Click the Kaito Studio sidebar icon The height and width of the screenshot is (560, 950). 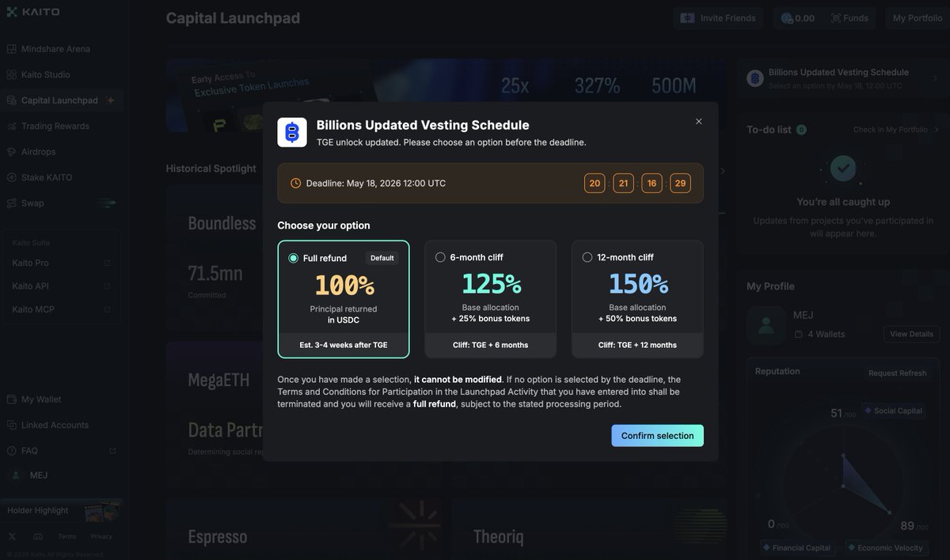coord(12,74)
